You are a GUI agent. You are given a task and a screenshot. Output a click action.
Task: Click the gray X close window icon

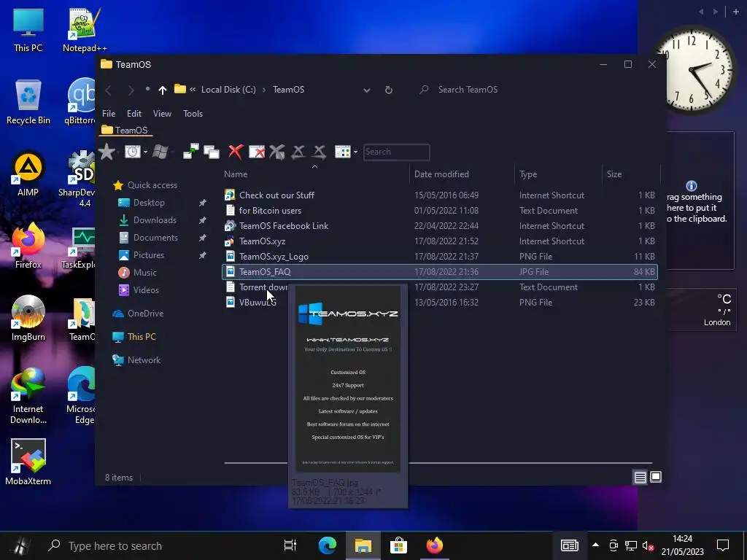(x=276, y=152)
